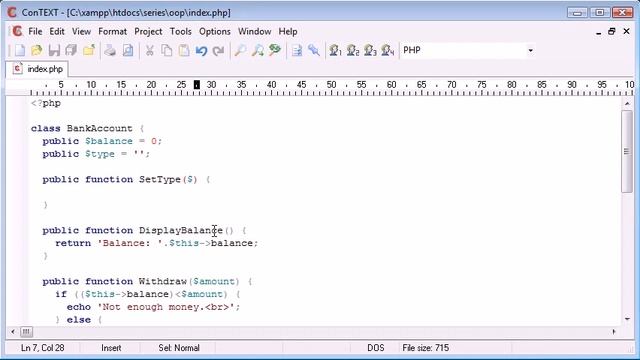The width and height of the screenshot is (640, 360).
Task: Run user command 2 icon
Action: [x=353, y=51]
